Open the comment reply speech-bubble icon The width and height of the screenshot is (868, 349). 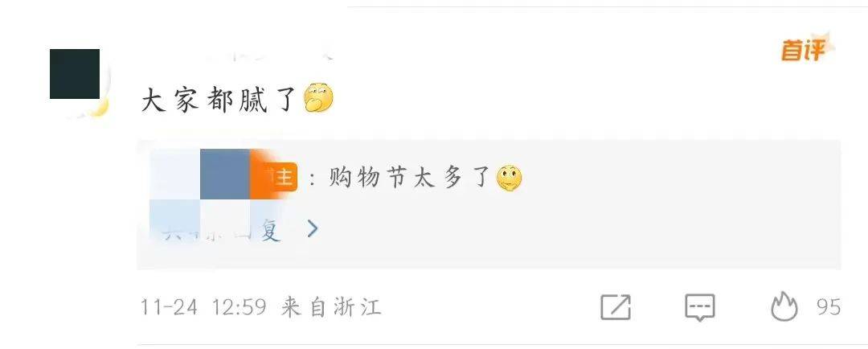[x=700, y=307]
